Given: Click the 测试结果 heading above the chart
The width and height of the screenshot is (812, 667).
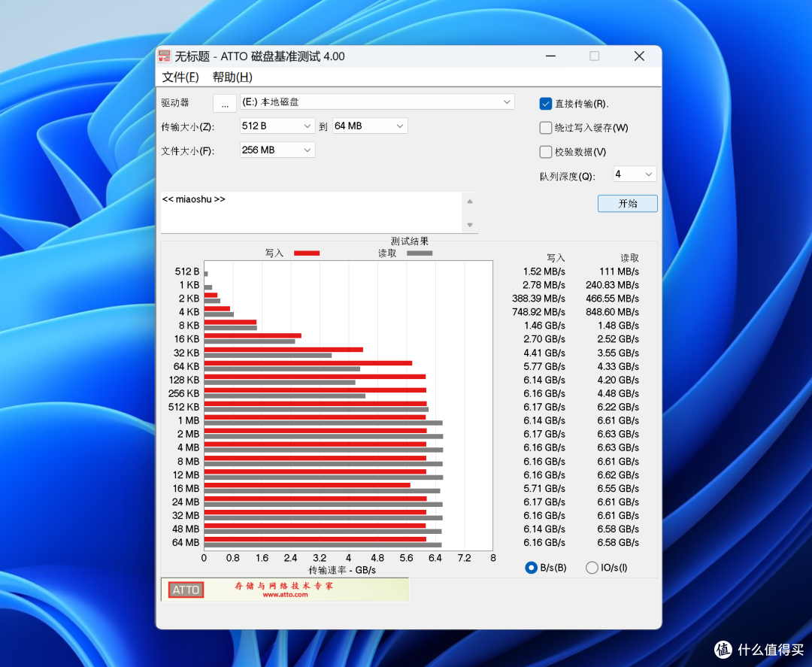Looking at the screenshot, I should click(409, 241).
